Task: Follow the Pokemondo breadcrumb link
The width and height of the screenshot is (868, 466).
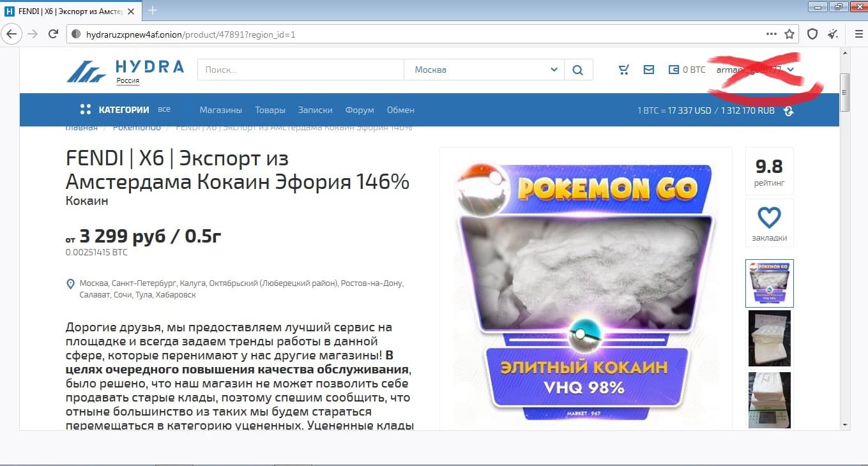Action: click(x=137, y=126)
